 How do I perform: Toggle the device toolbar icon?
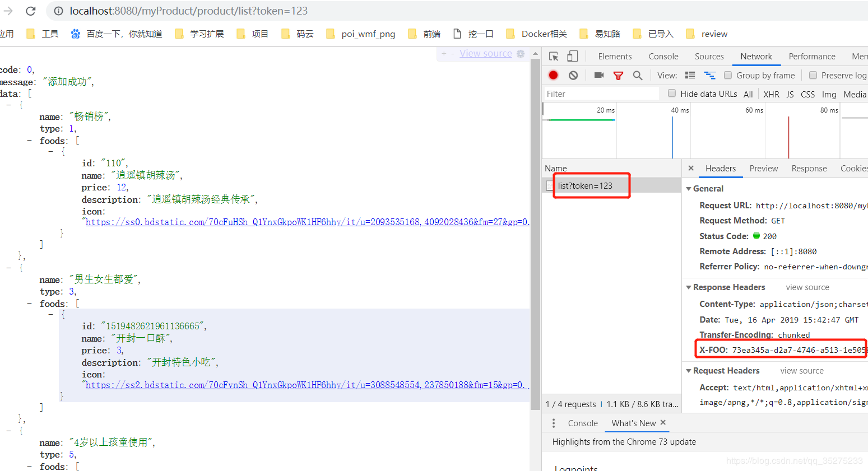pos(572,56)
